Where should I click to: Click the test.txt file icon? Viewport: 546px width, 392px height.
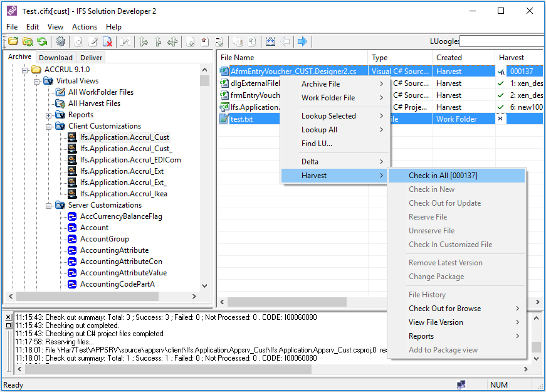pos(224,119)
